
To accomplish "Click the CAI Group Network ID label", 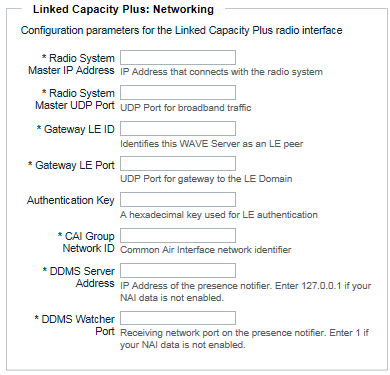I will [x=86, y=242].
